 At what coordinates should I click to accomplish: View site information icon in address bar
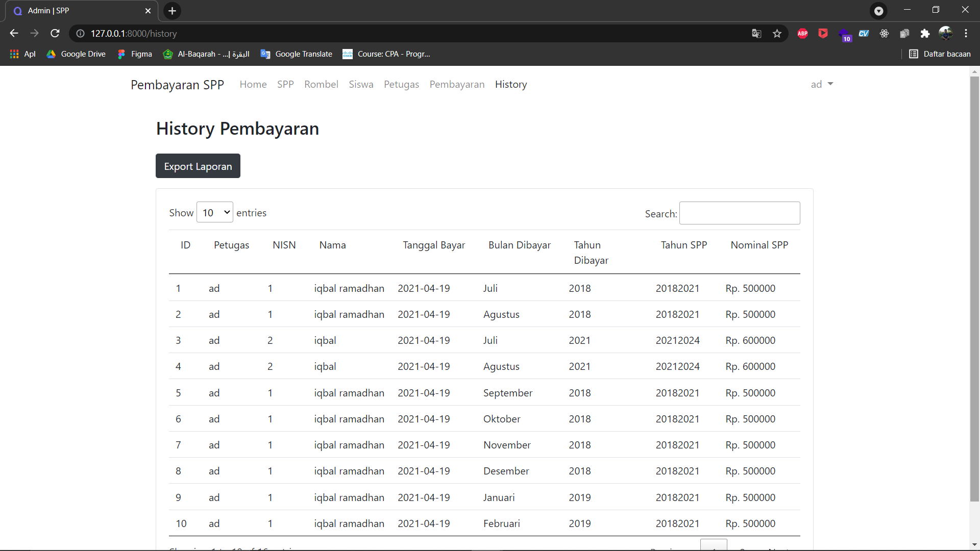(x=80, y=33)
